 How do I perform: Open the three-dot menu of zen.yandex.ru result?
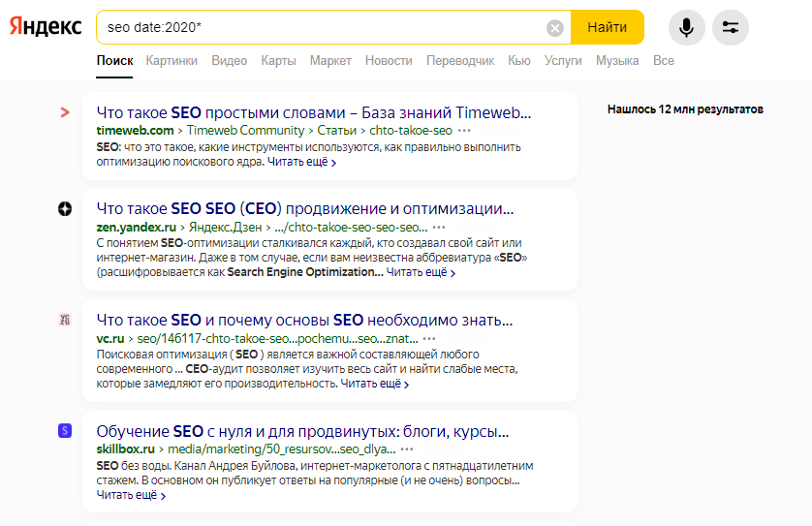click(x=439, y=228)
